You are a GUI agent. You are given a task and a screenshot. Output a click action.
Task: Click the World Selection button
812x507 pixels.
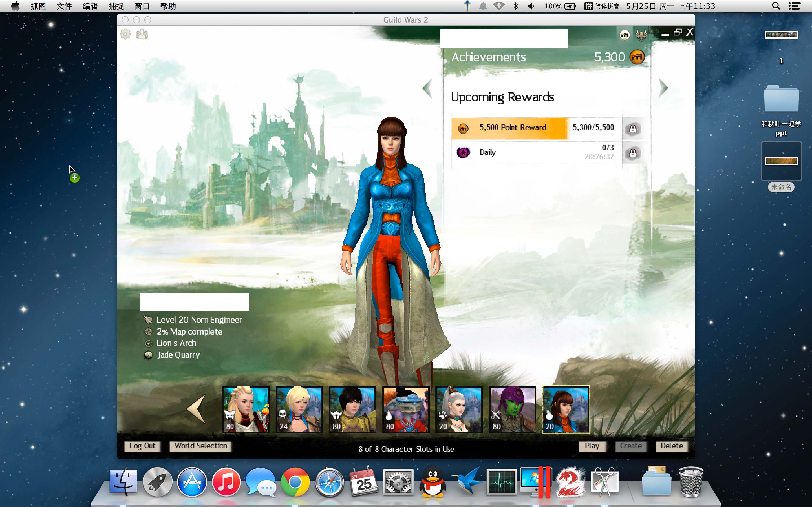point(201,446)
